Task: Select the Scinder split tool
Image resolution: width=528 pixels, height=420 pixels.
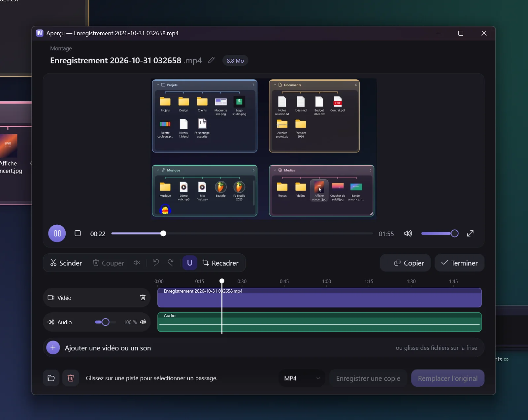Action: coord(66,263)
